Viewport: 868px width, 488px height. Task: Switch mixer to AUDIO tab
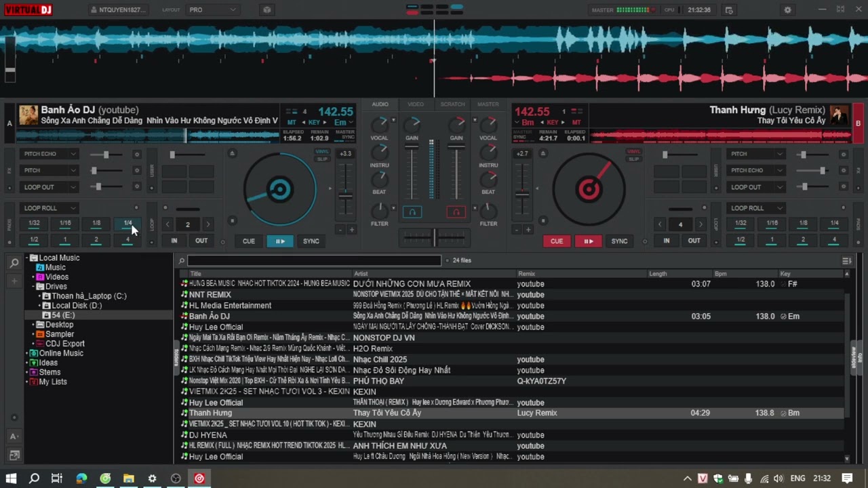tap(380, 104)
